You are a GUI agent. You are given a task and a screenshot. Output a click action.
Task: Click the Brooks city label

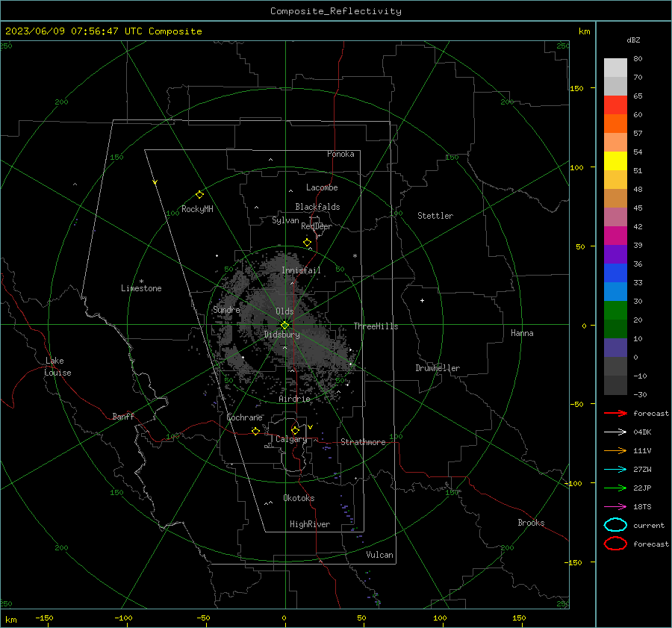531,523
